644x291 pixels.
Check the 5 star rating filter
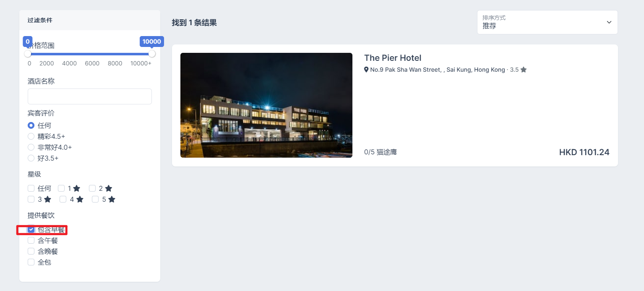click(95, 199)
